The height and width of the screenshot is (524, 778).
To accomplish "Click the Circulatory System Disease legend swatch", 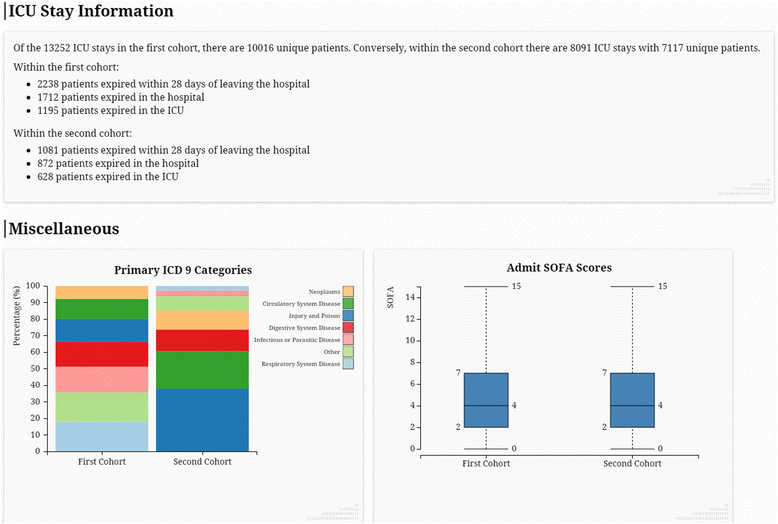I will [x=348, y=303].
